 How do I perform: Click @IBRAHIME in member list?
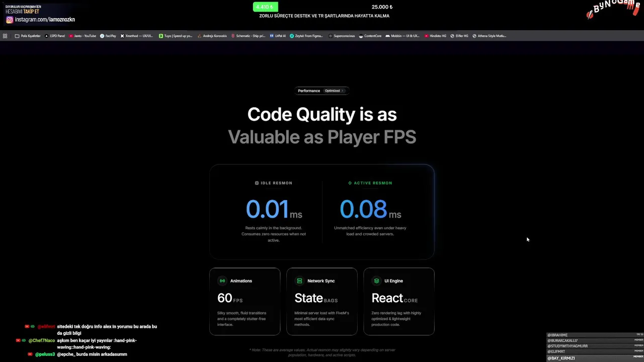point(557,335)
